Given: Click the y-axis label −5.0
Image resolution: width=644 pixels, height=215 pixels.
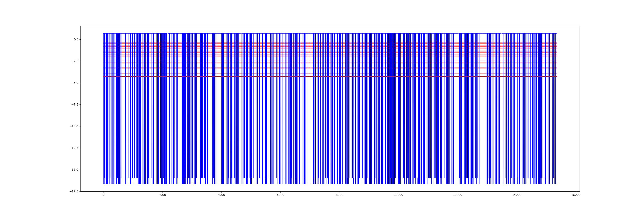Looking at the screenshot, I should click(x=75, y=83).
